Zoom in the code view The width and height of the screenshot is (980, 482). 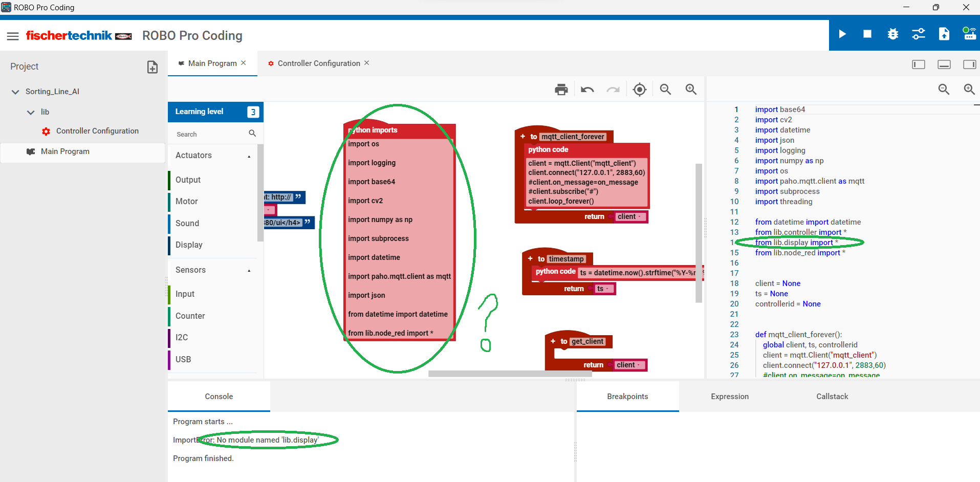[x=969, y=90]
